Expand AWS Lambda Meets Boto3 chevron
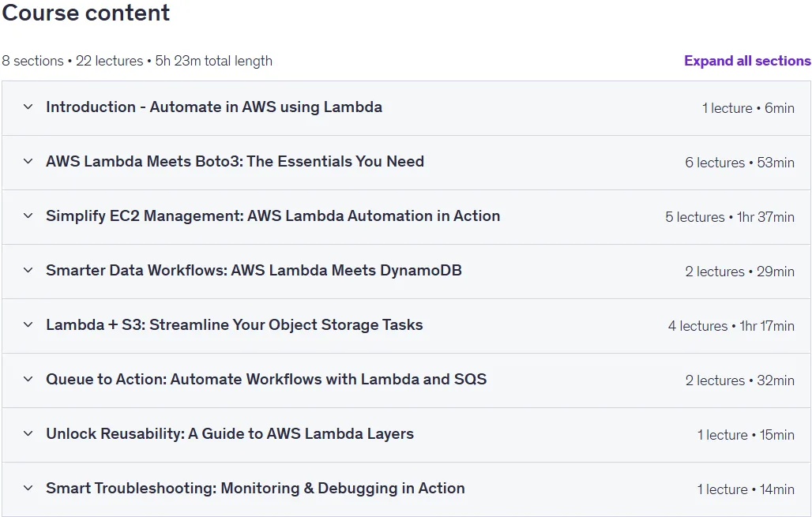 tap(28, 162)
